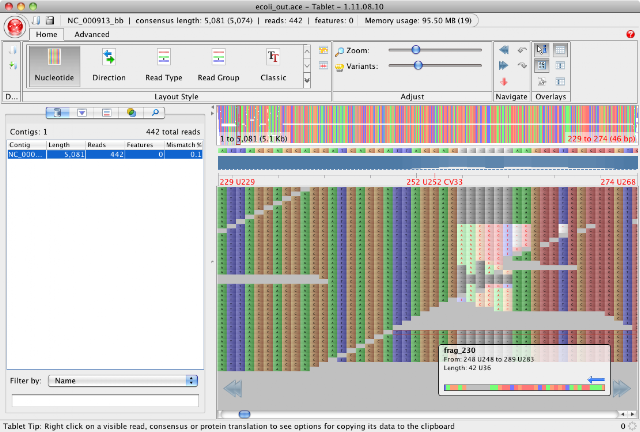Viewport: 640px width, 432px height.
Task: Toggle the grid overlay button in Overlays
Action: [x=560, y=50]
